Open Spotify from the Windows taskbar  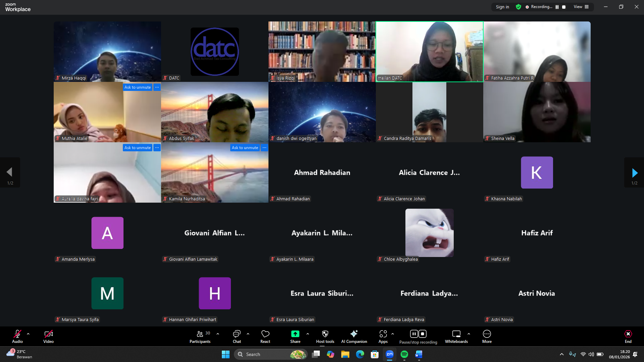point(404,354)
